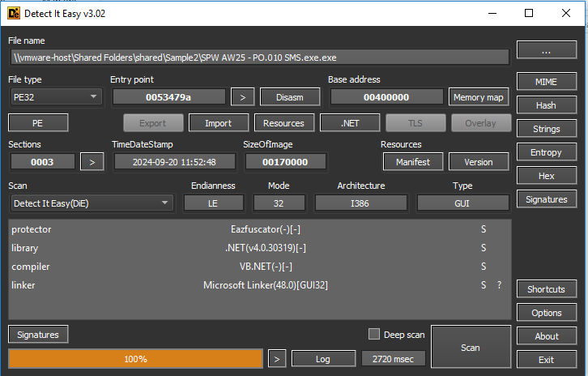
Task: View the Version resource
Action: pyautogui.click(x=479, y=162)
